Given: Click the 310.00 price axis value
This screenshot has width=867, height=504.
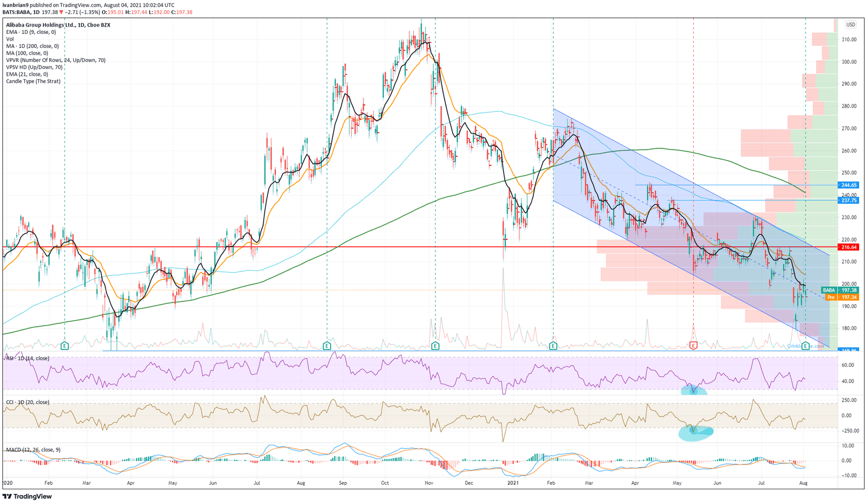Looking at the screenshot, I should click(850, 40).
